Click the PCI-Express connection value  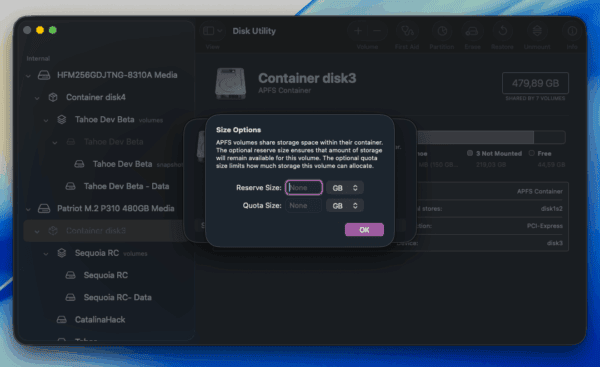pos(545,226)
